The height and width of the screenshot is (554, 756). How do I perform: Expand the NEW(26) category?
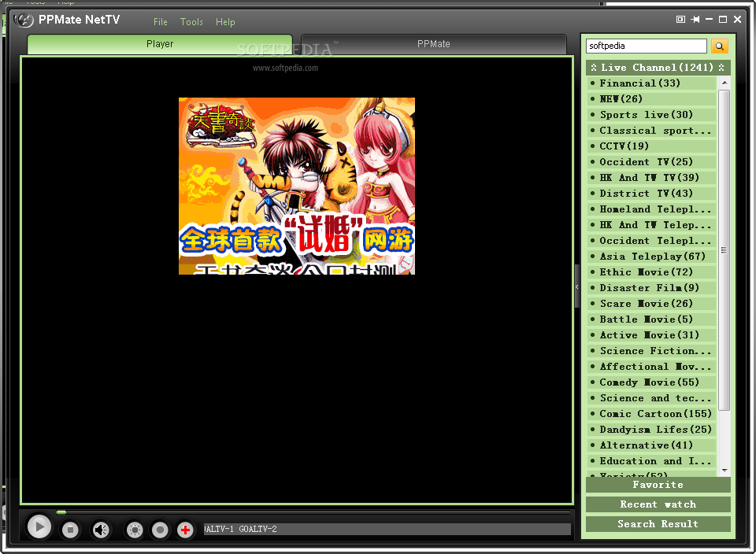652,98
